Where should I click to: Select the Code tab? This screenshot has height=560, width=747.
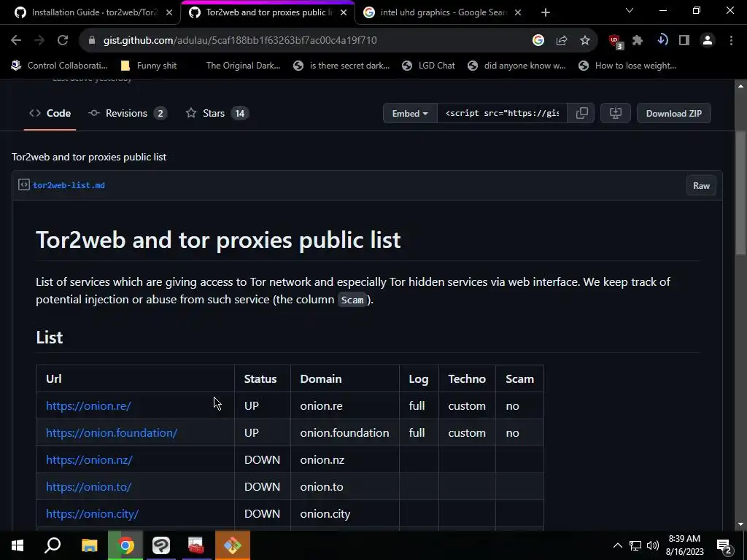50,113
